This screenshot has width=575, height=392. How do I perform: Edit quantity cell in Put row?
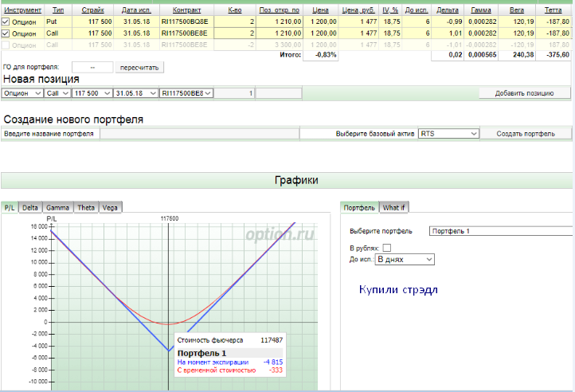pyautogui.click(x=235, y=22)
